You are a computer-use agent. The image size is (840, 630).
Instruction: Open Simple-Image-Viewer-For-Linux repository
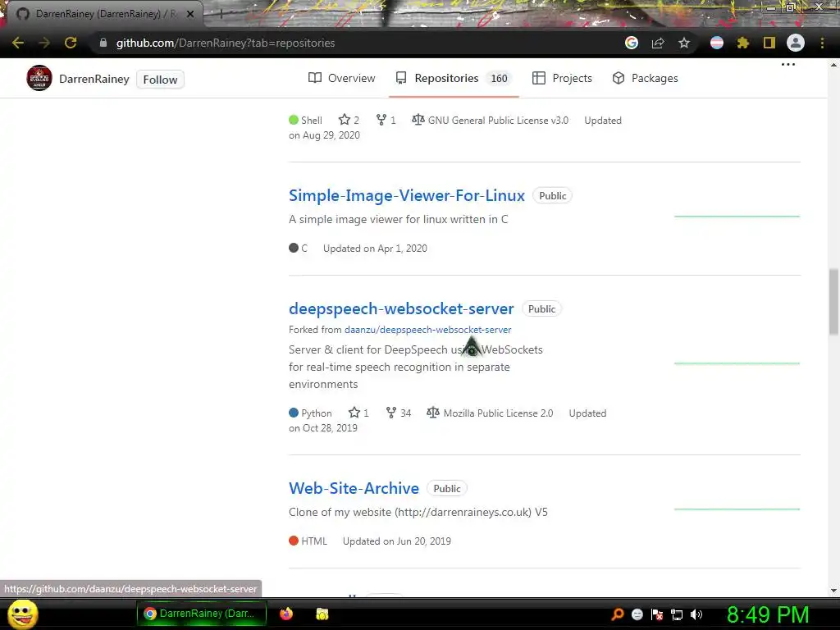pos(407,195)
